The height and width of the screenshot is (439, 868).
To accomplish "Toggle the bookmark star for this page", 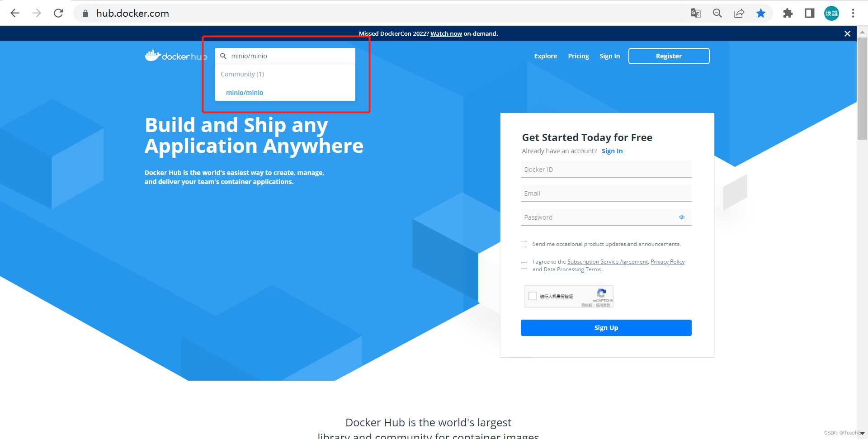I will pyautogui.click(x=761, y=13).
